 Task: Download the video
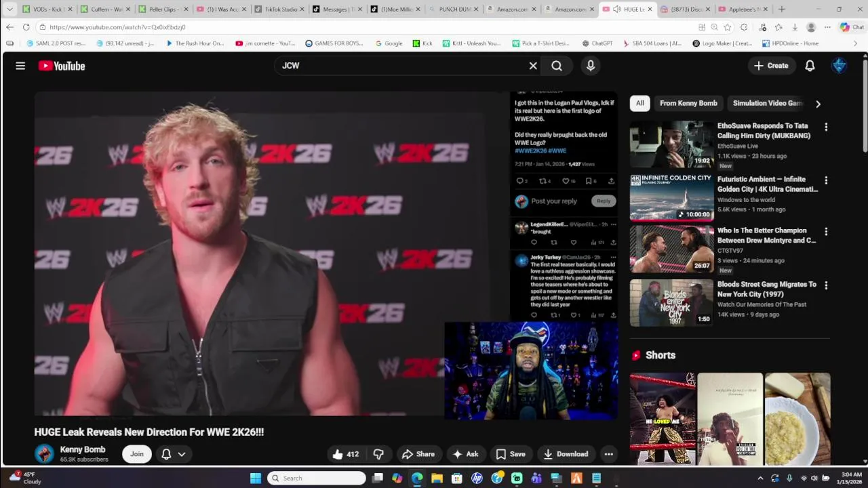point(566,454)
